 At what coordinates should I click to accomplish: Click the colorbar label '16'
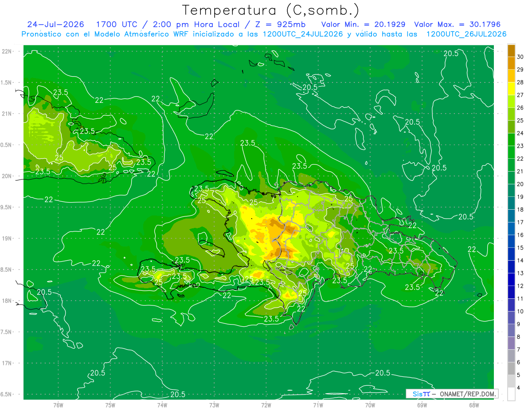click(x=520, y=235)
